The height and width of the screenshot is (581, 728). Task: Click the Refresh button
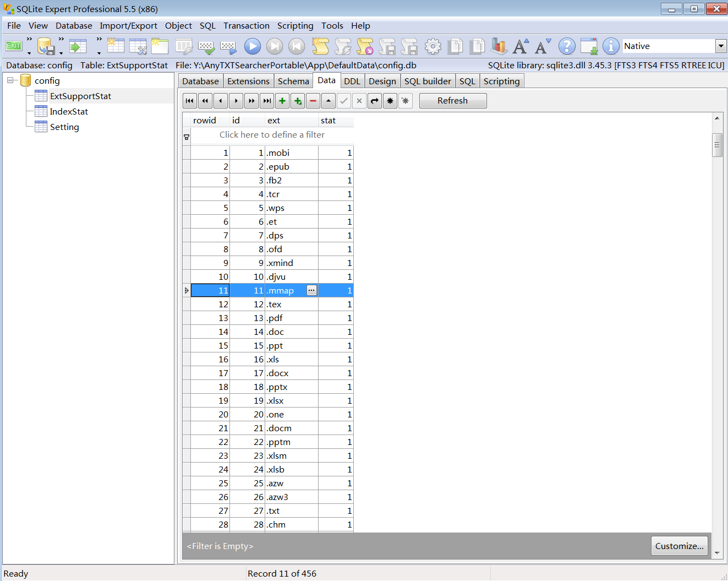click(x=452, y=101)
